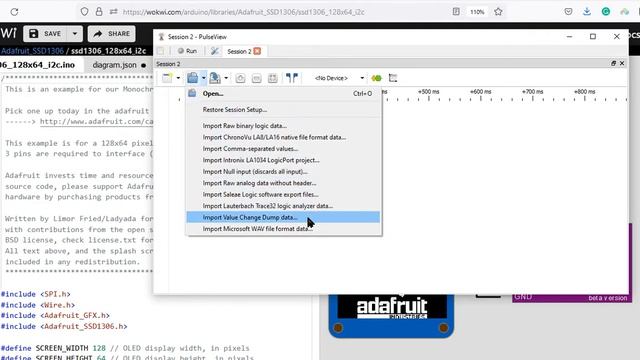Toggle the Show Cursors flag icon
Screen dimensions: 640x360
point(291,78)
